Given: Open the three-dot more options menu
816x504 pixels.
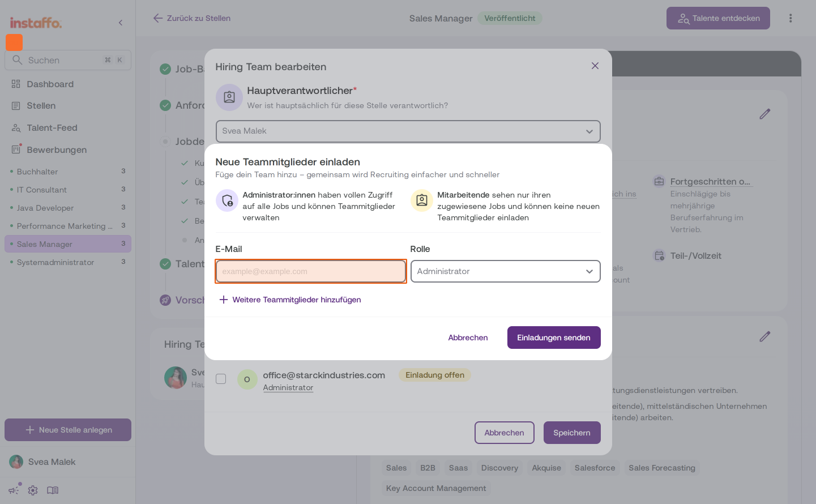Looking at the screenshot, I should coord(791,18).
